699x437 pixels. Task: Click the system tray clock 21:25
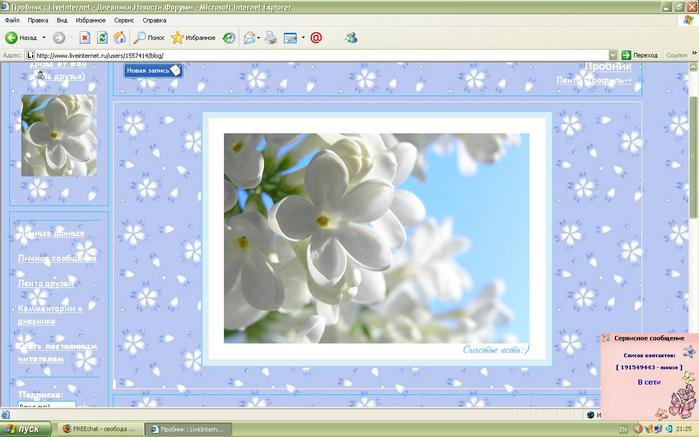(683, 429)
